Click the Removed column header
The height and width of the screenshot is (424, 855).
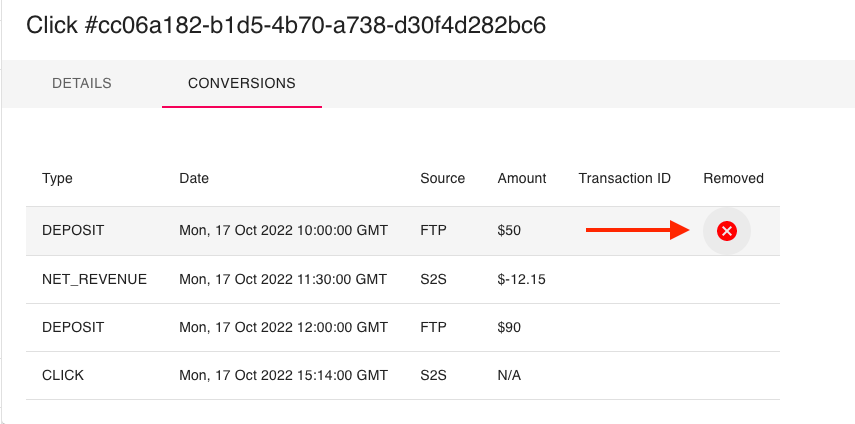pyautogui.click(x=733, y=178)
